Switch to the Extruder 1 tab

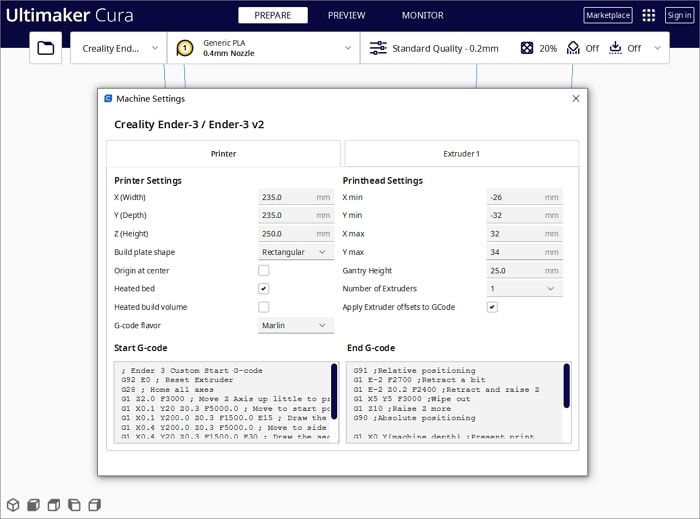461,154
